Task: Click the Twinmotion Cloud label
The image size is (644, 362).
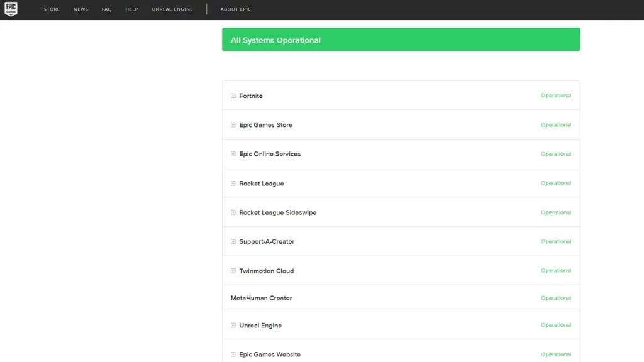Action: pyautogui.click(x=267, y=271)
